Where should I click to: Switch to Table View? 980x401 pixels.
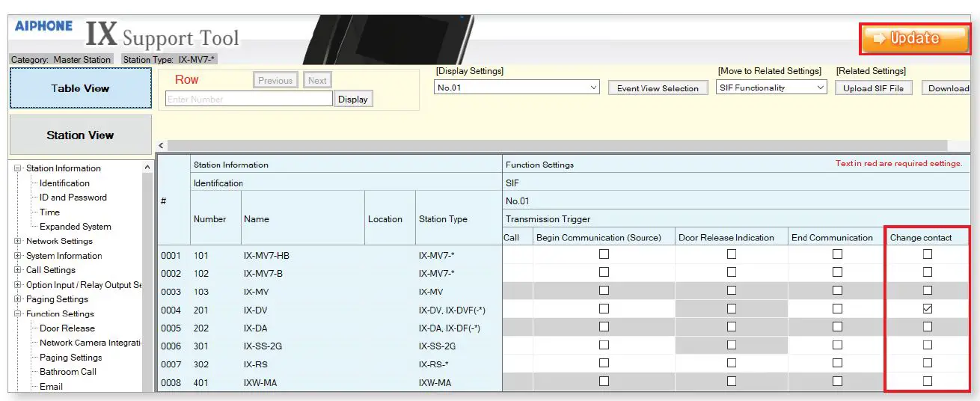click(x=80, y=88)
